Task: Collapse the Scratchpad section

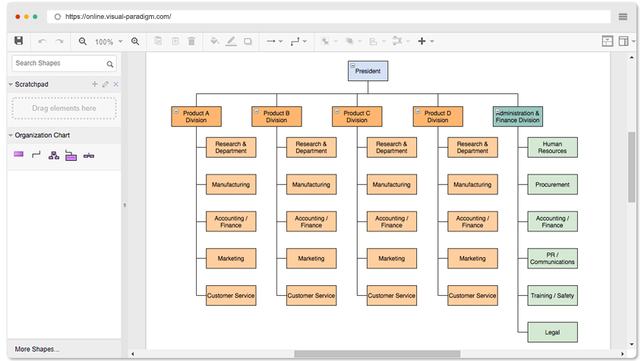Action: click(x=11, y=84)
